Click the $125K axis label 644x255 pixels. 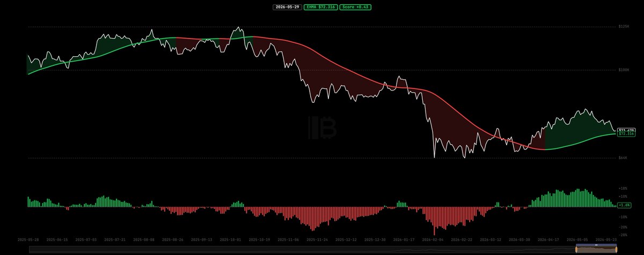pos(624,26)
